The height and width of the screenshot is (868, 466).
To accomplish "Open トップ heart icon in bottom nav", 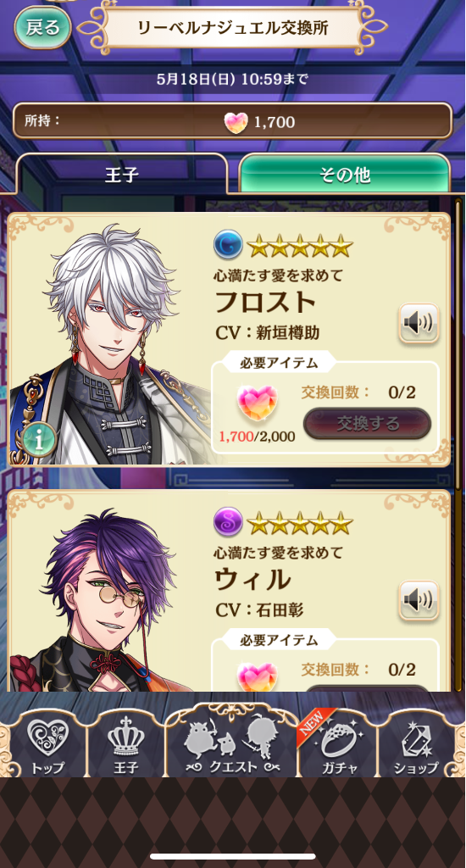I will point(48,744).
